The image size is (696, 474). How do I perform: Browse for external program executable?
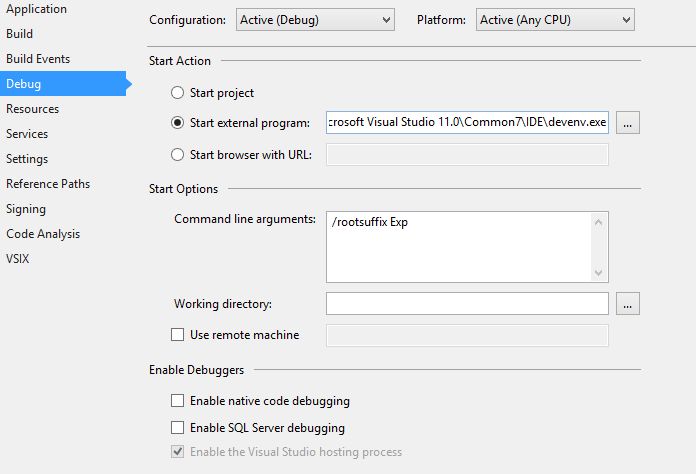click(628, 122)
